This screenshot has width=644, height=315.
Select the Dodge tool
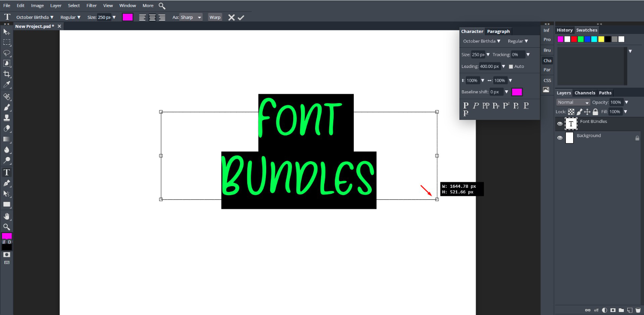pos(7,160)
